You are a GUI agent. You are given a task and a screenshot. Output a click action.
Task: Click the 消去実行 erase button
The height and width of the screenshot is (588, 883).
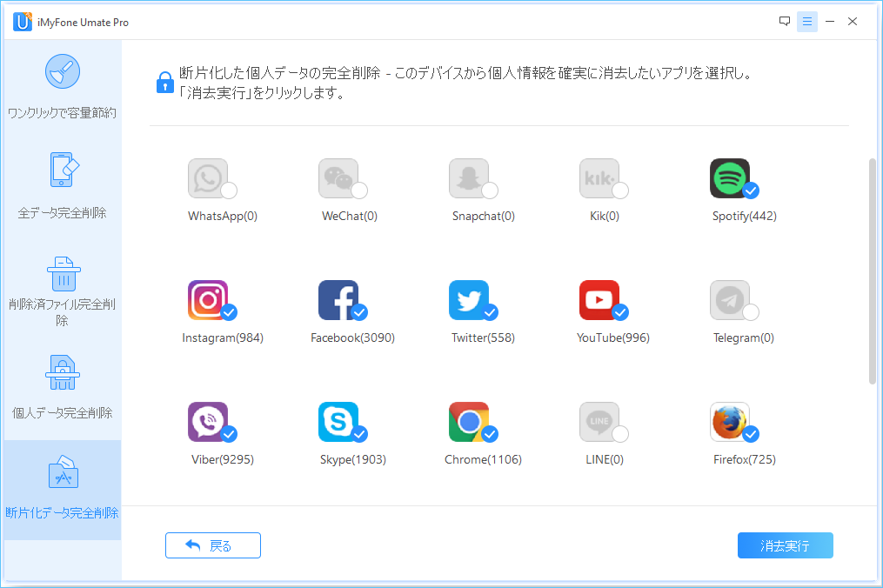[784, 545]
